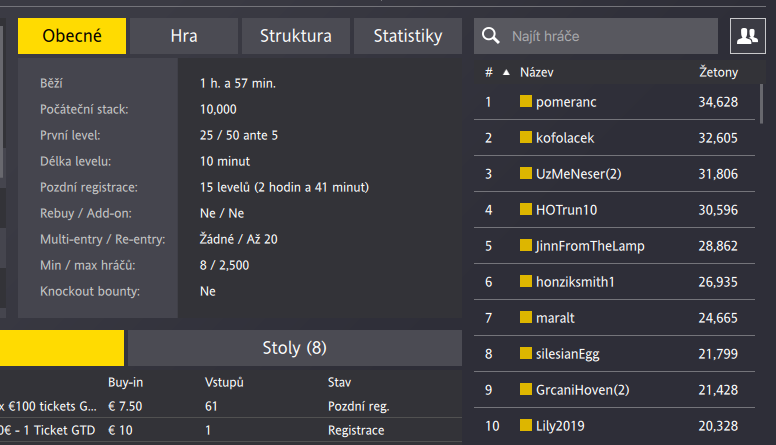The width and height of the screenshot is (776, 445).
Task: Click yellow icon beside silesianEgg
Action: click(526, 353)
